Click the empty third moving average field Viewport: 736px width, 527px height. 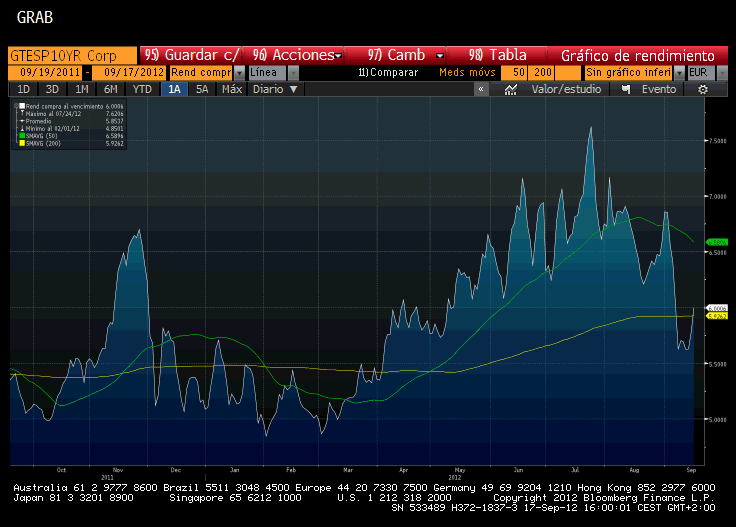pos(568,73)
